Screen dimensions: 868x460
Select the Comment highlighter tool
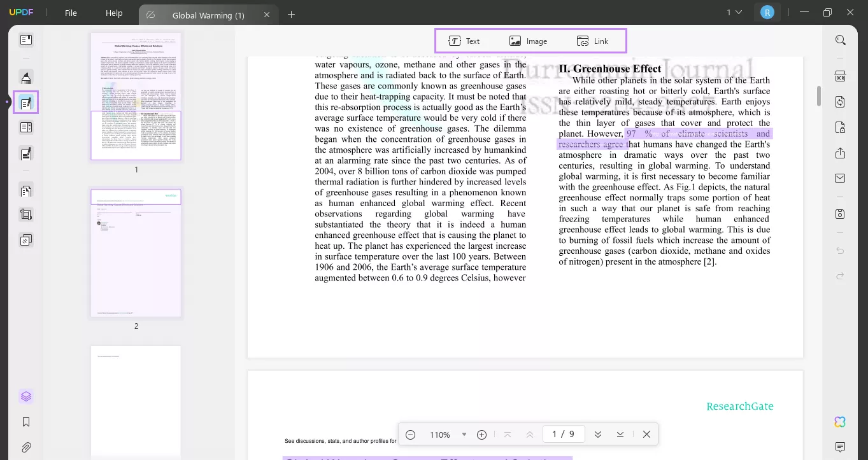25,78
